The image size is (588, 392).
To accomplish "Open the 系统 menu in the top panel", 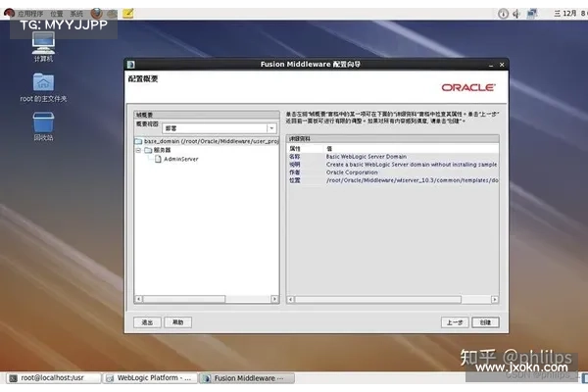I will pyautogui.click(x=76, y=14).
